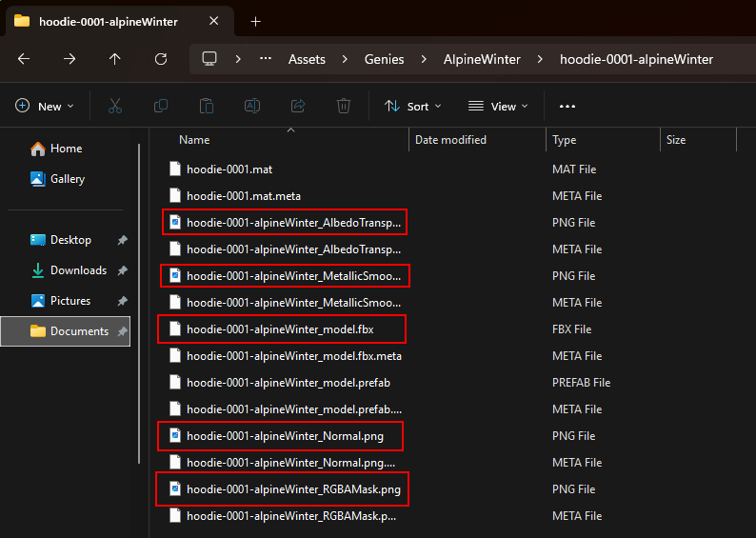Image resolution: width=756 pixels, height=538 pixels.
Task: Click the This PC monitor icon in address bar
Action: [x=209, y=59]
